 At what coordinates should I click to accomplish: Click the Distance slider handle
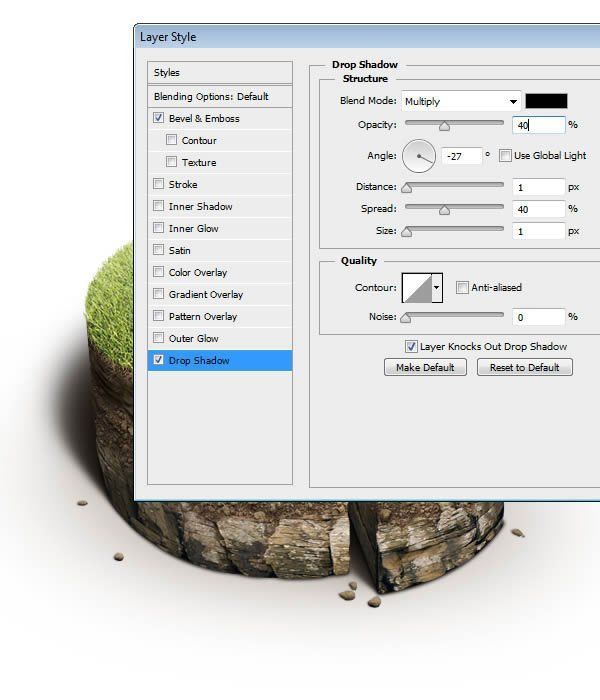407,188
